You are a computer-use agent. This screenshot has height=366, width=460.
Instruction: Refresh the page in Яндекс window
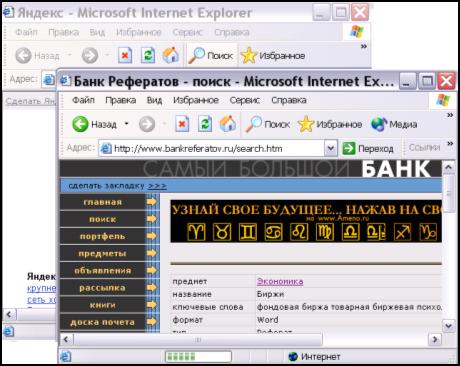(148, 55)
